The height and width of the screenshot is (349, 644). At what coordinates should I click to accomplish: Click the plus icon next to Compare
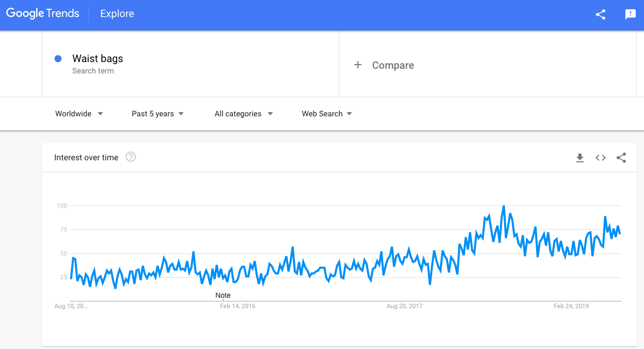pos(358,65)
